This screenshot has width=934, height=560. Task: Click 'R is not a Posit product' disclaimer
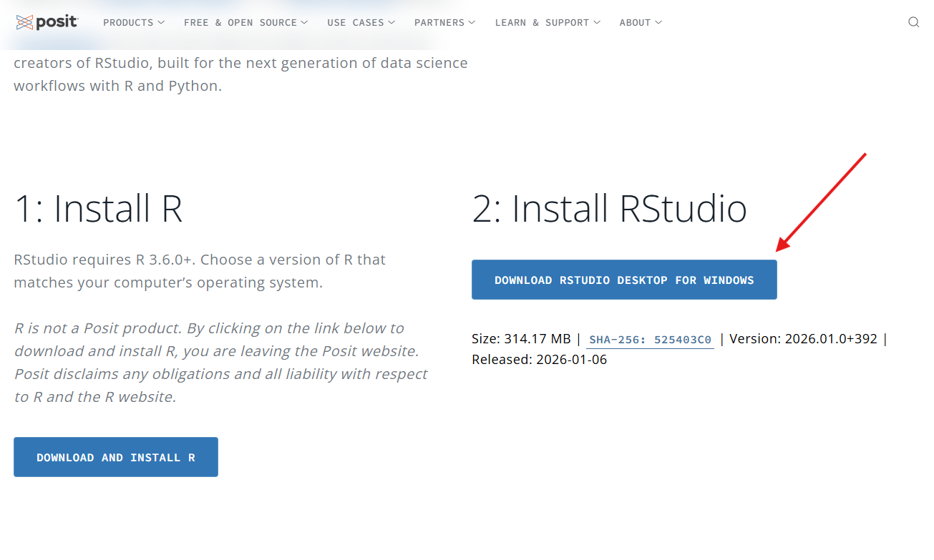click(220, 363)
